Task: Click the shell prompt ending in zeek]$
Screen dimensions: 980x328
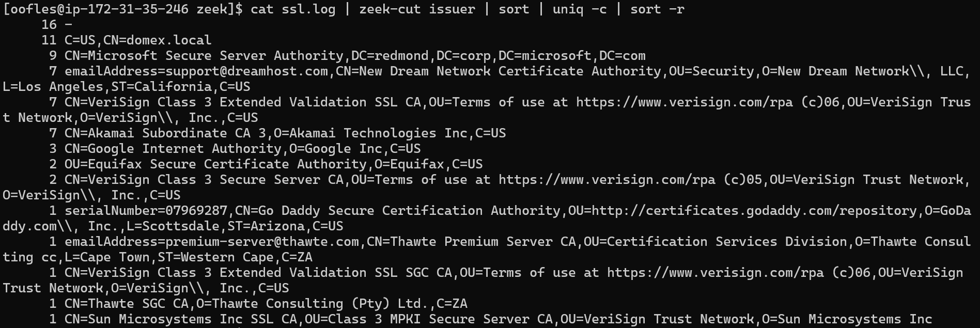Action: pyautogui.click(x=122, y=9)
